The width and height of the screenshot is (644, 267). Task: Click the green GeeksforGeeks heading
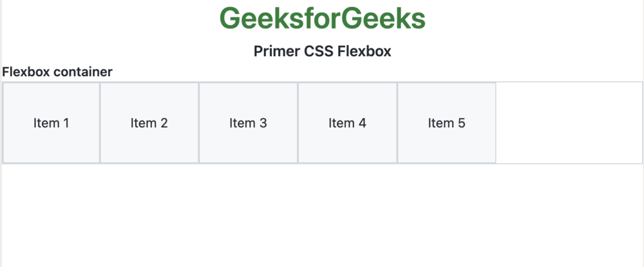[322, 19]
